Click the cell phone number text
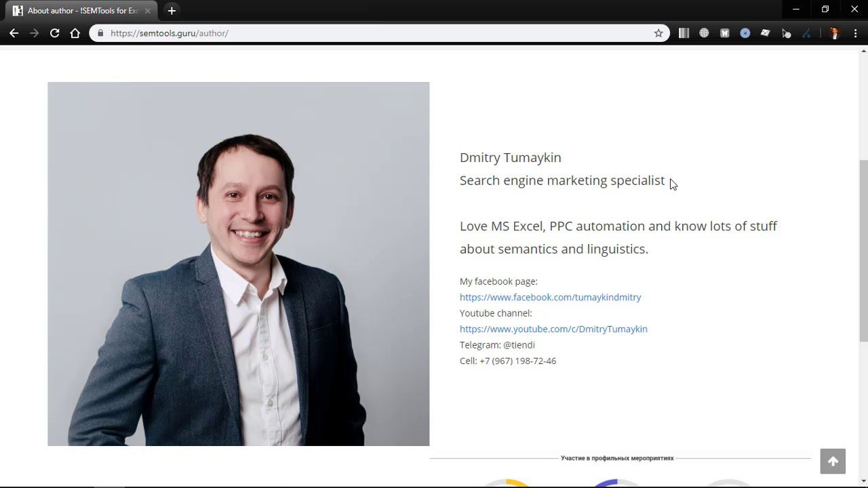 coord(508,361)
